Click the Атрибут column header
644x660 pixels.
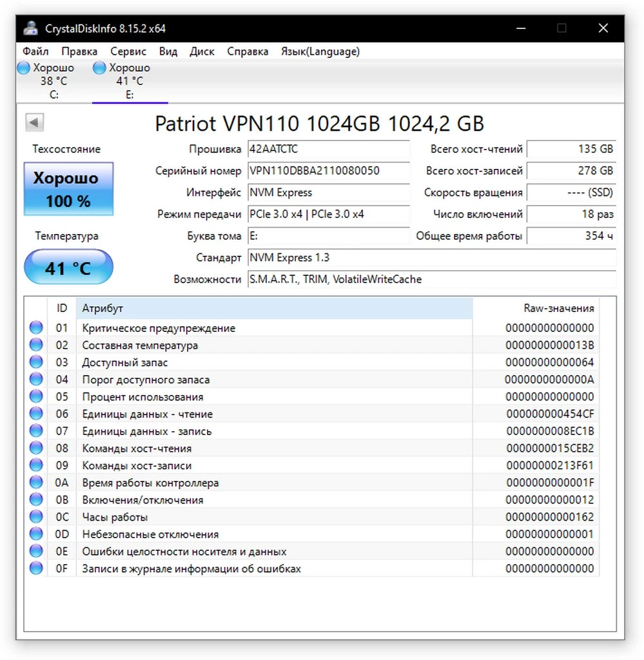point(274,308)
